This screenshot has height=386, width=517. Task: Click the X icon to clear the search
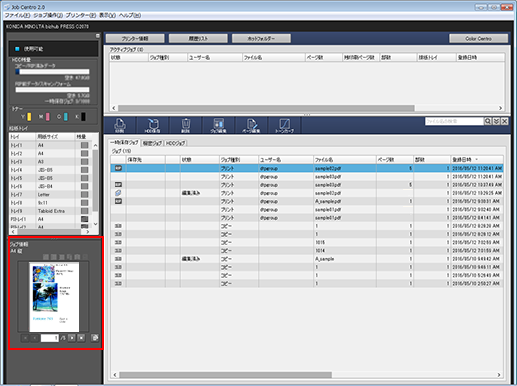tap(505, 121)
